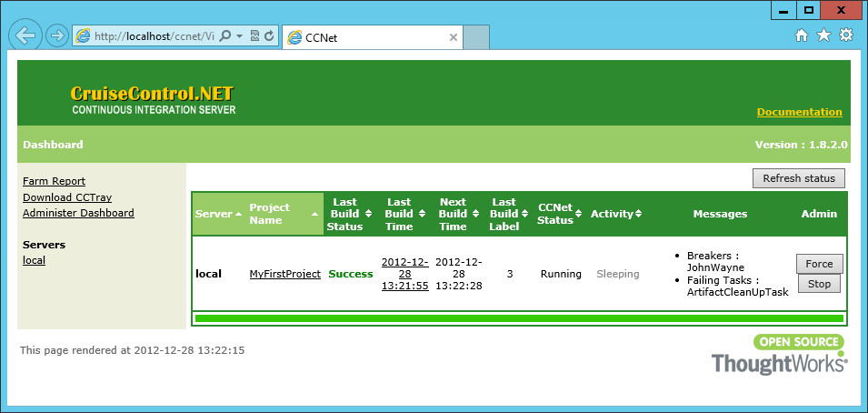Sort by Last Build Status column
The height and width of the screenshot is (413, 868).
(x=344, y=214)
